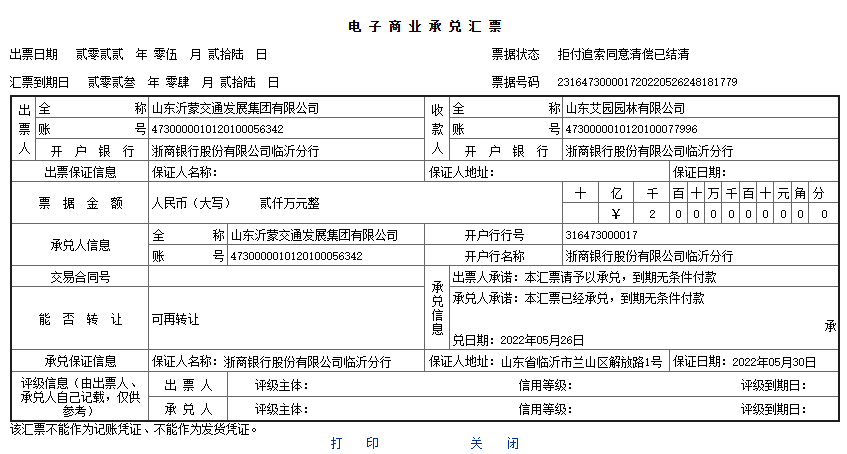Select drawer account 4730000010120100056342 in 出票人 section
The image size is (847, 454).
(217, 129)
